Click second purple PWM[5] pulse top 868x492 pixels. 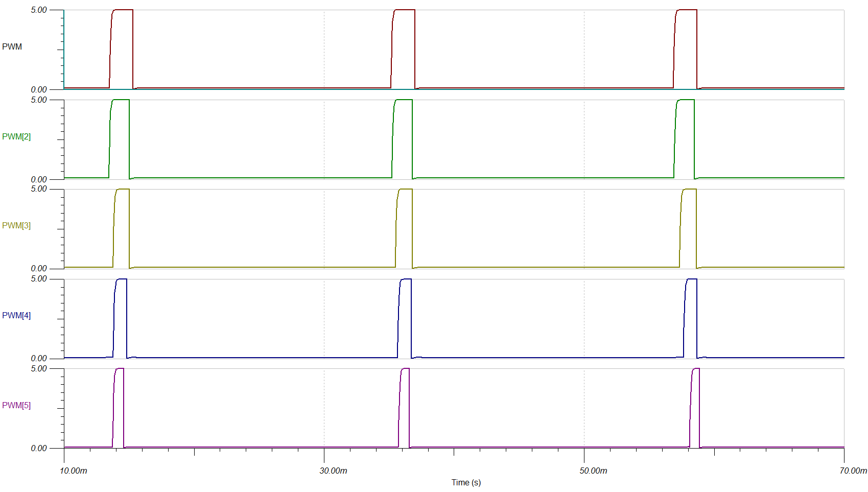[x=405, y=368]
